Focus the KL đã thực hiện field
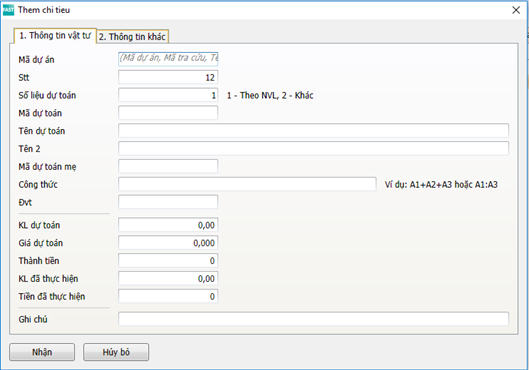529x370 pixels. click(168, 279)
